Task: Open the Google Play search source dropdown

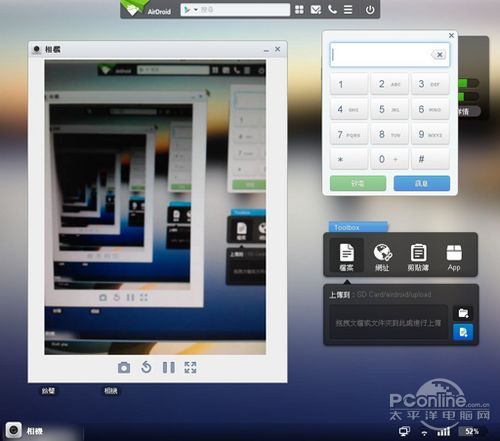Action: [x=190, y=10]
